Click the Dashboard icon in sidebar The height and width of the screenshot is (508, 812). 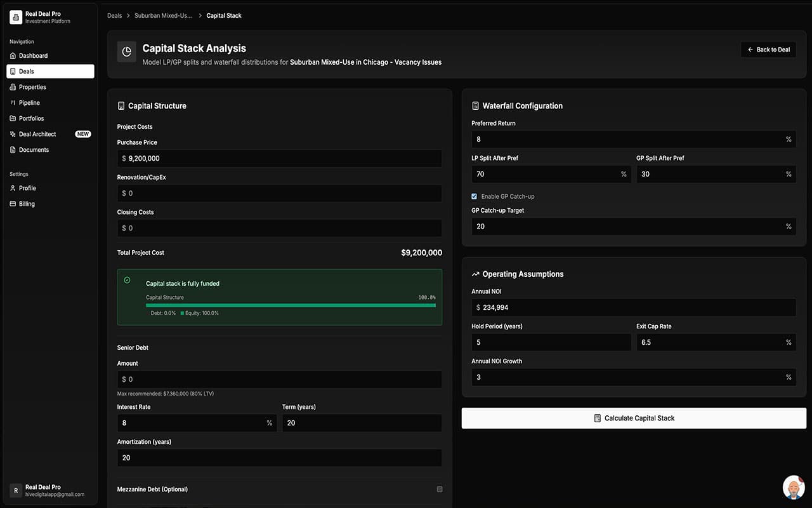13,56
